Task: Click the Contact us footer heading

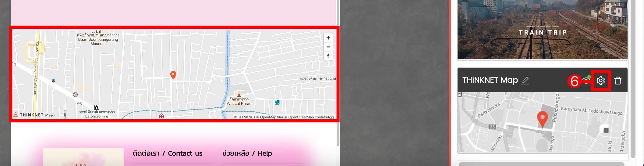Action: coord(167,153)
